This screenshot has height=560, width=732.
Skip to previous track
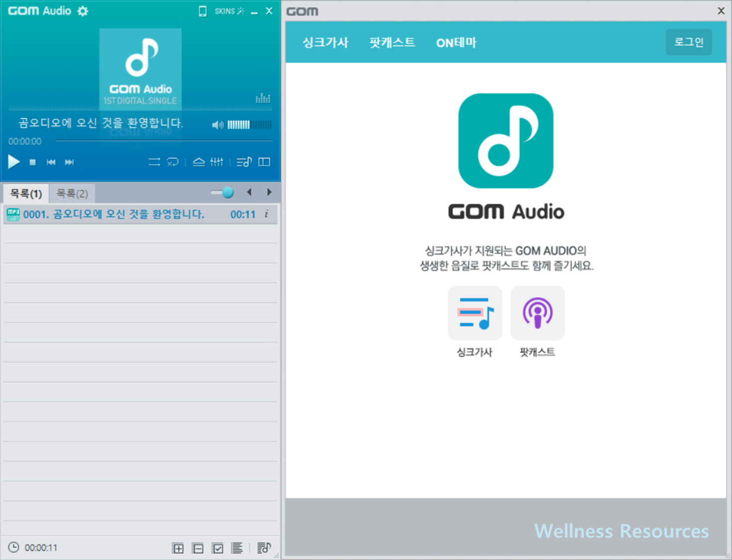pos(51,162)
